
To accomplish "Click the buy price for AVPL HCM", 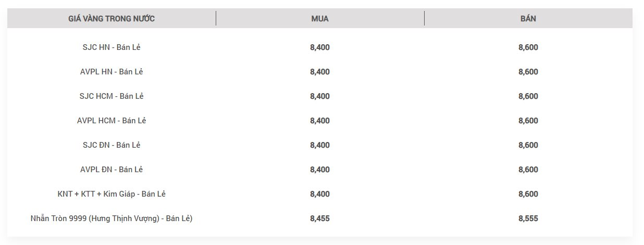I will (x=320, y=121).
